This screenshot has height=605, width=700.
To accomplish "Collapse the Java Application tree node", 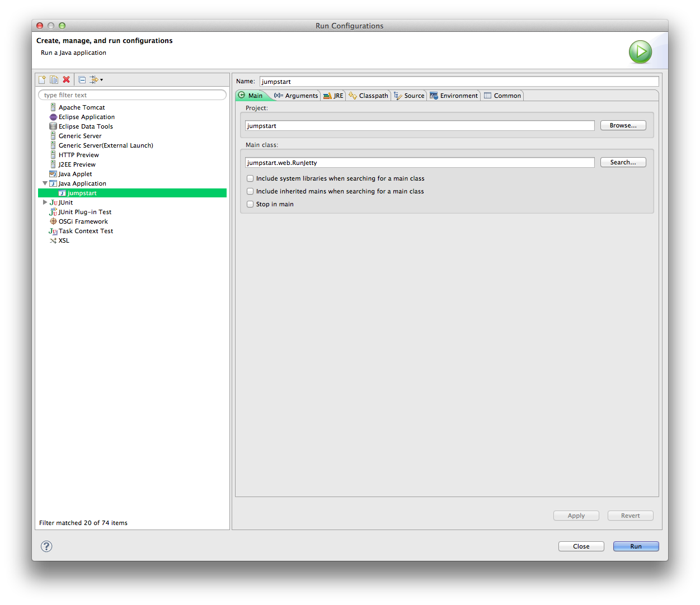I will (45, 183).
